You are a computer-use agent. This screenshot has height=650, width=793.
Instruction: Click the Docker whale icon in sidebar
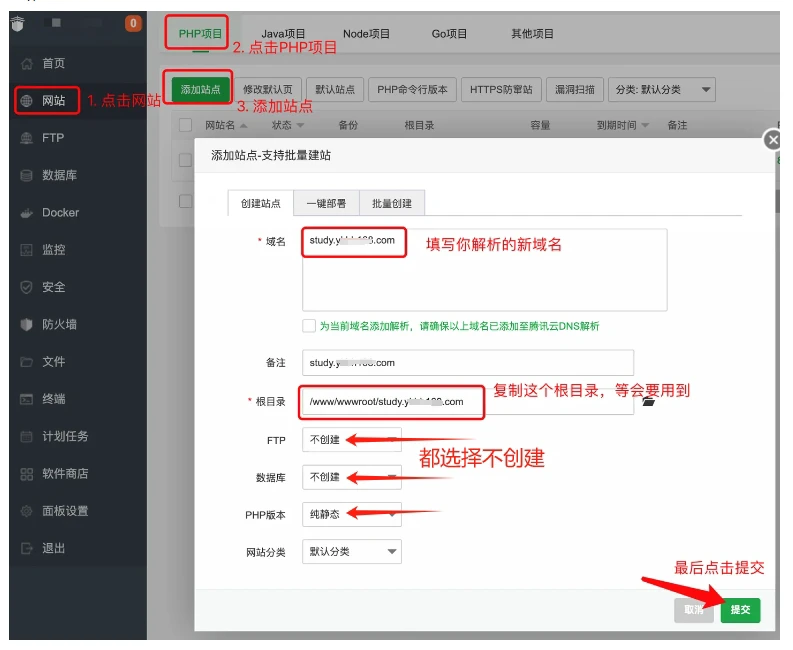[27, 213]
